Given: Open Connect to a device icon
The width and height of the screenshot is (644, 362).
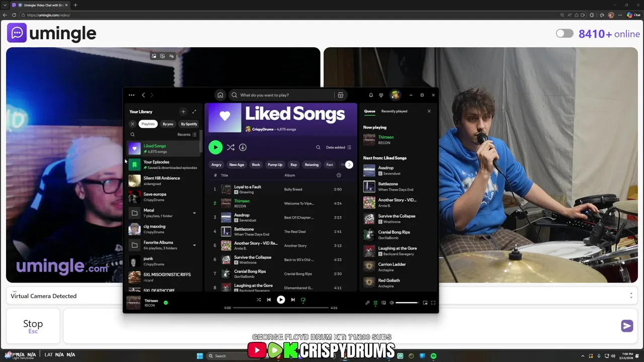Looking at the screenshot, I should click(383, 303).
